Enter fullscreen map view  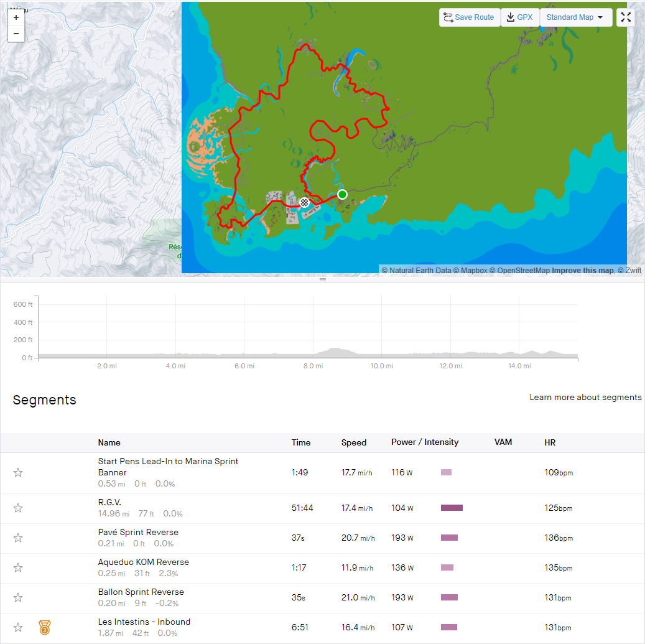[x=626, y=17]
